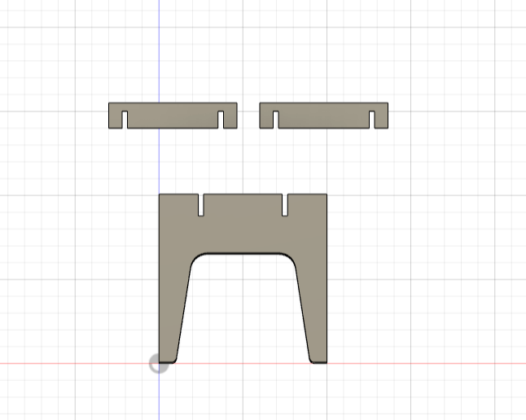Click the blue vertical axis line
Image resolution: width=526 pixels, height=420 pixels.
point(159,50)
